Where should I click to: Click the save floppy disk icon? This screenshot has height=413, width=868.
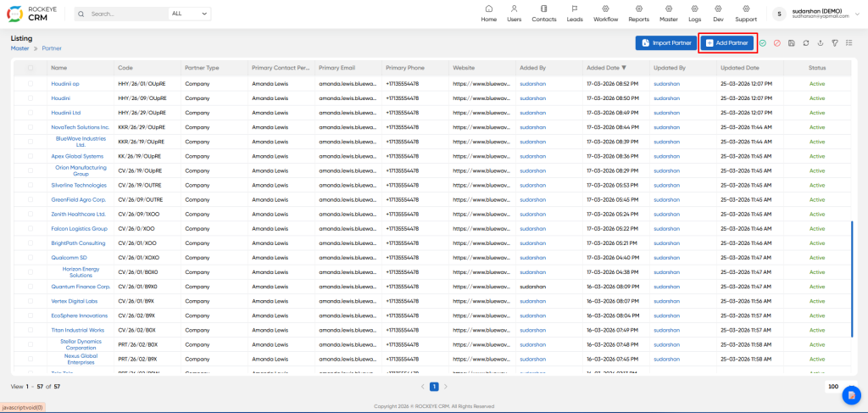[792, 43]
